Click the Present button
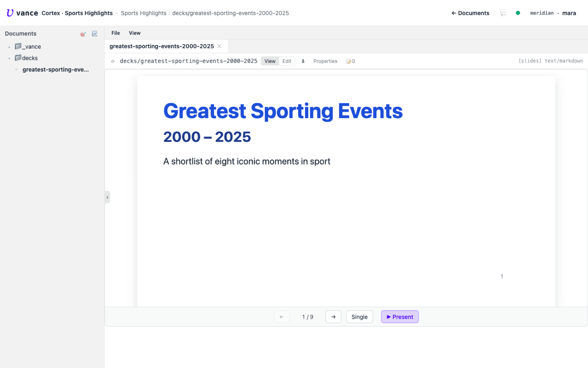Screen dimensions: 588x368 [400, 317]
